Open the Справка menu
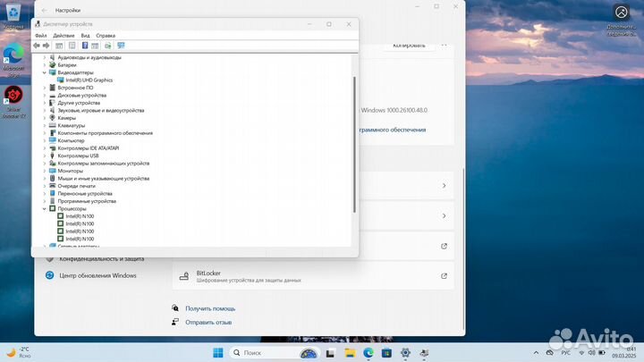Image resolution: width=644 pixels, height=362 pixels. 106,36
